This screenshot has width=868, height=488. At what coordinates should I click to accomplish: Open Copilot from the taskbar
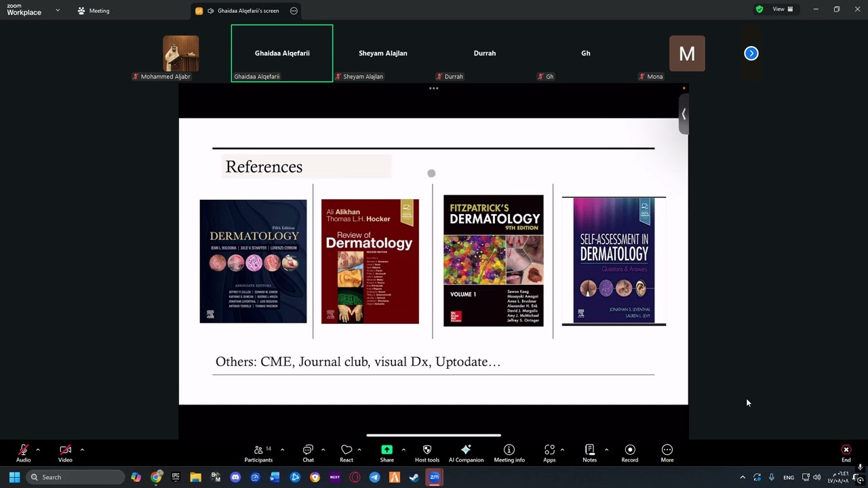coord(136,477)
